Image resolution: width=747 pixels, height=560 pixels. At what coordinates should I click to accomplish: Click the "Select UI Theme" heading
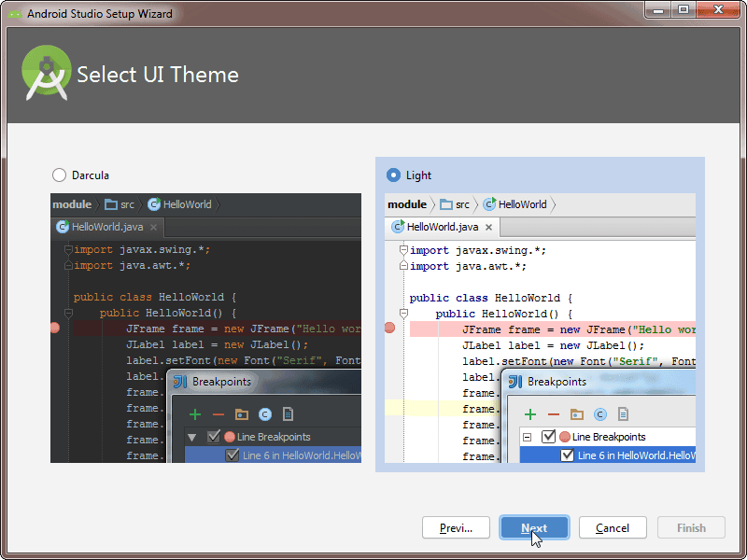[158, 75]
